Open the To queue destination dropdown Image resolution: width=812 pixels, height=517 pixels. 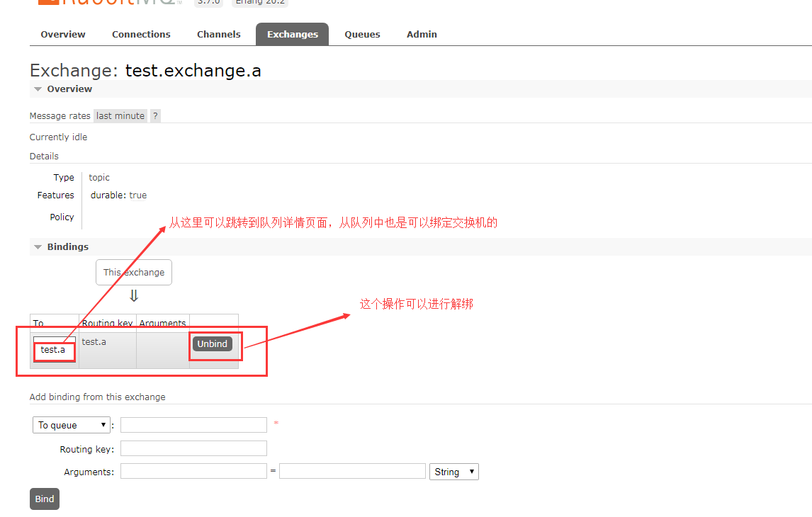pos(72,425)
